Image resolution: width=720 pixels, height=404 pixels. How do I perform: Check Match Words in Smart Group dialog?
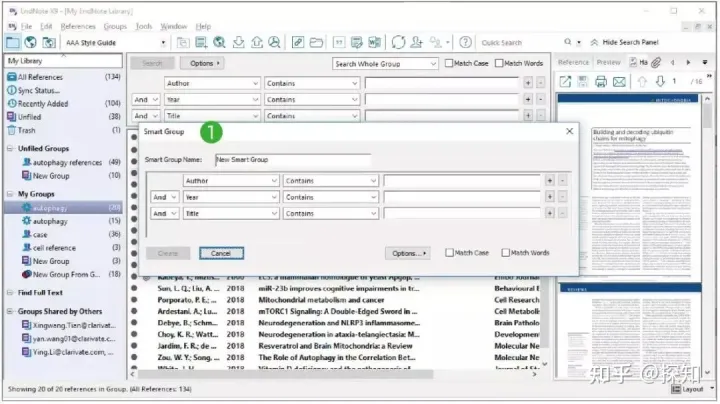click(x=506, y=252)
